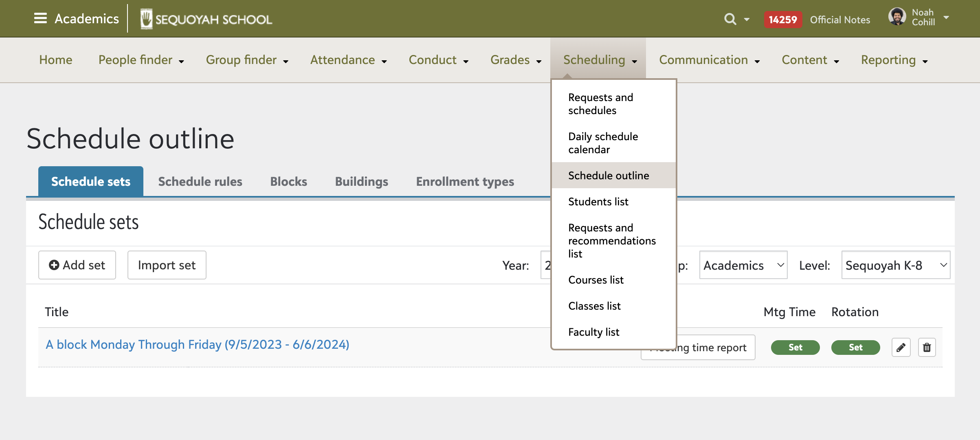Select Daily schedule calendar menu item
This screenshot has width=980, height=440.
[x=603, y=143]
